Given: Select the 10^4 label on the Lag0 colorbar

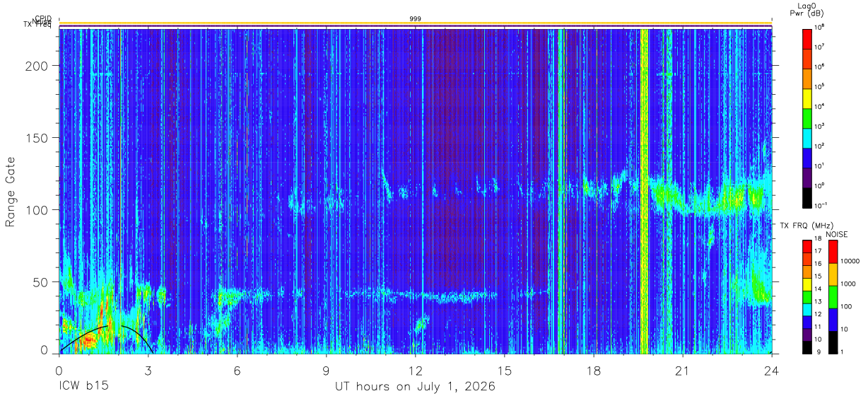Looking at the screenshot, I should [820, 106].
